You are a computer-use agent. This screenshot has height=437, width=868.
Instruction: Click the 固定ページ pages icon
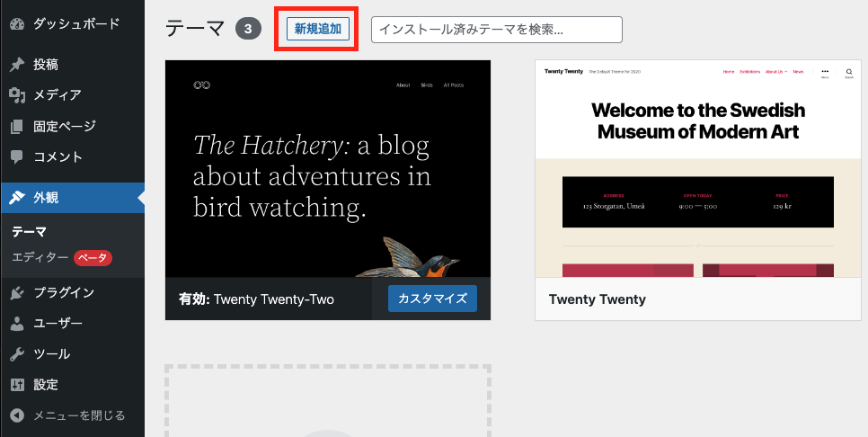17,126
